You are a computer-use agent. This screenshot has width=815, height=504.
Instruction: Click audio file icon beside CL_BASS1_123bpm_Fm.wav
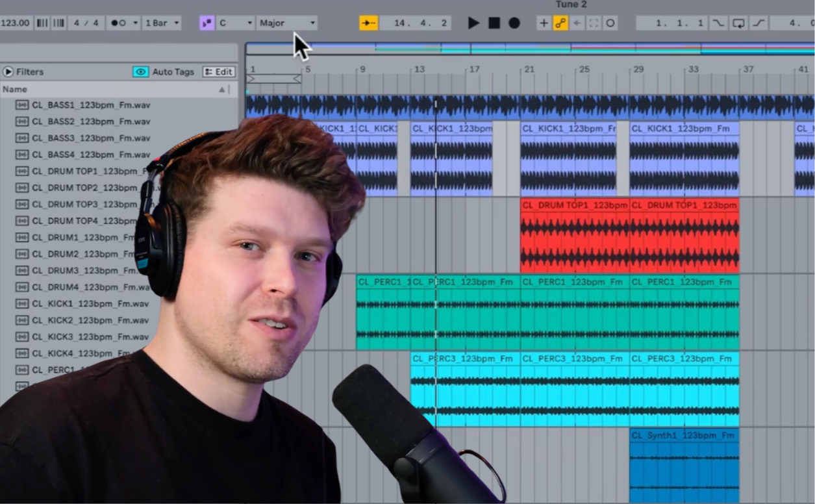pos(22,105)
